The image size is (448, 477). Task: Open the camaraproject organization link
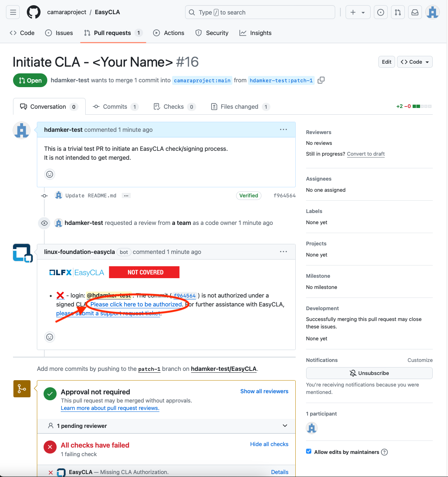pos(67,12)
